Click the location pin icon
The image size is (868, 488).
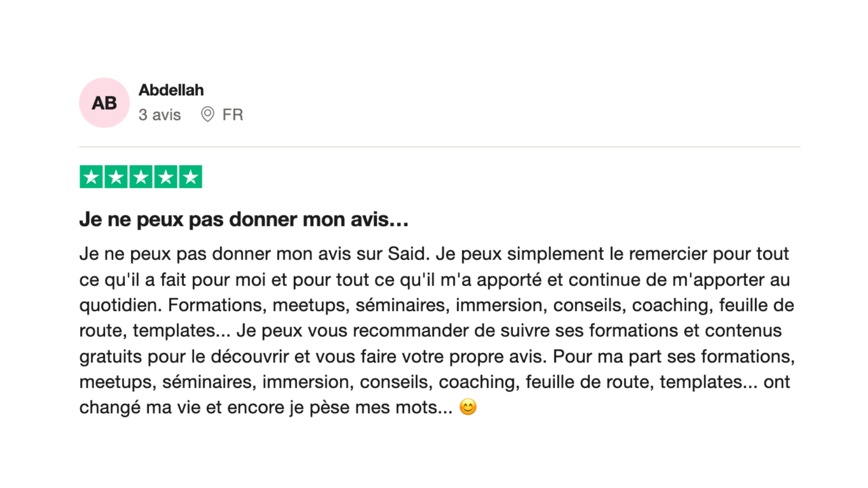click(x=207, y=114)
